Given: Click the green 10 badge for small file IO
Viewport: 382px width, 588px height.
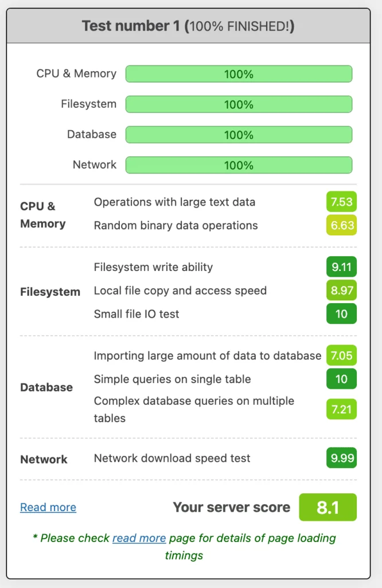Looking at the screenshot, I should 341,314.
